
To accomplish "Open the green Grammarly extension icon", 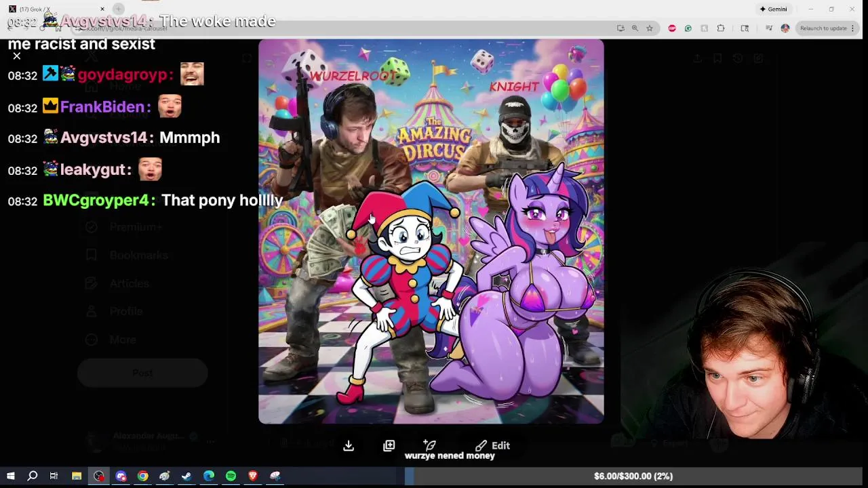I will [688, 28].
